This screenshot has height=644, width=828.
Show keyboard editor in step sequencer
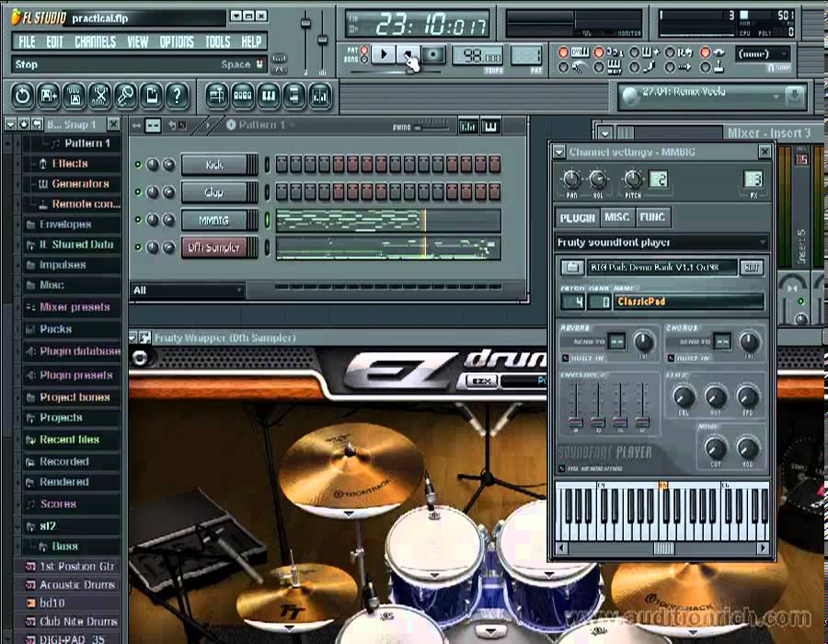[490, 126]
